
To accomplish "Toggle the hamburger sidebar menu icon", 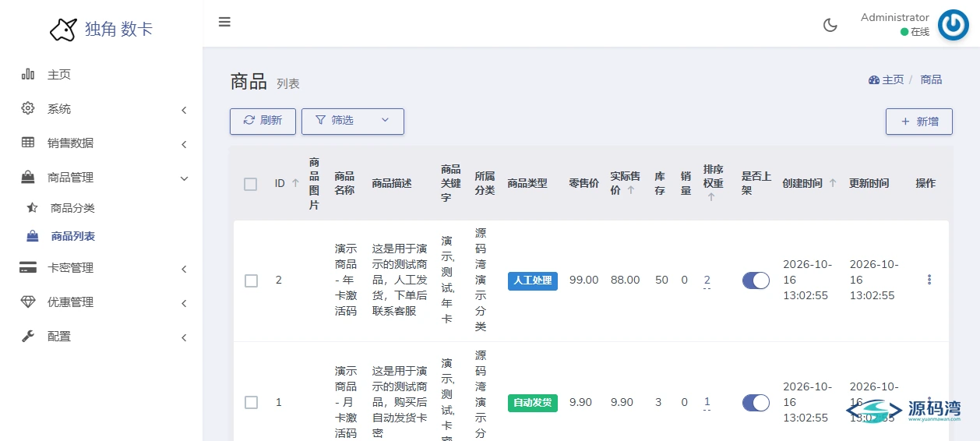I will tap(224, 22).
